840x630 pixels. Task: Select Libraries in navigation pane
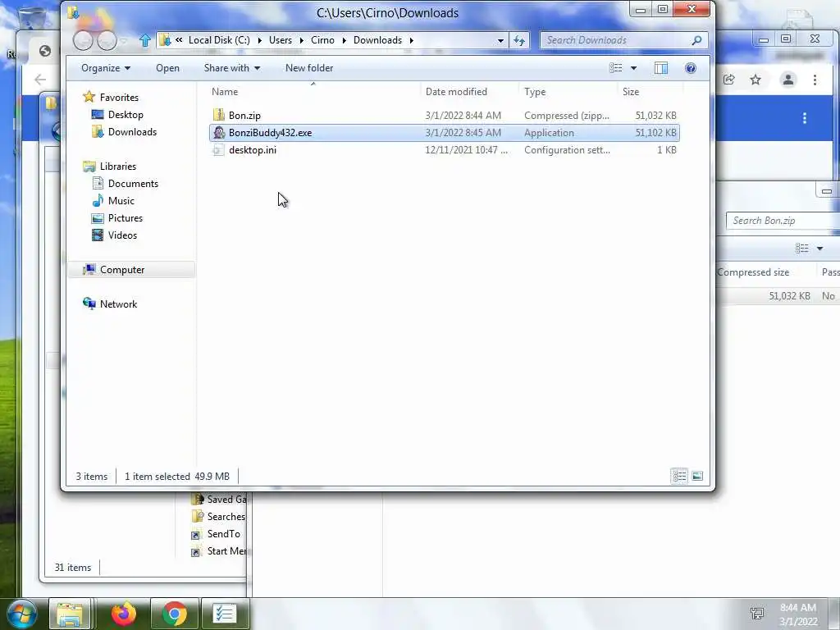click(118, 166)
